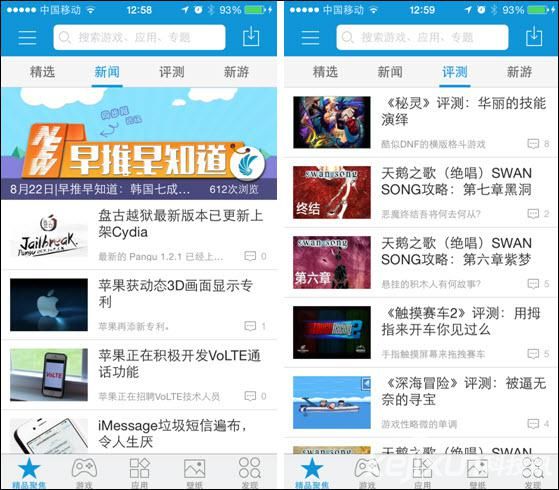This screenshot has height=490, width=559.
Task: Tap 精品聚焦 star icon on 12:59 screen
Action: pyautogui.click(x=312, y=469)
